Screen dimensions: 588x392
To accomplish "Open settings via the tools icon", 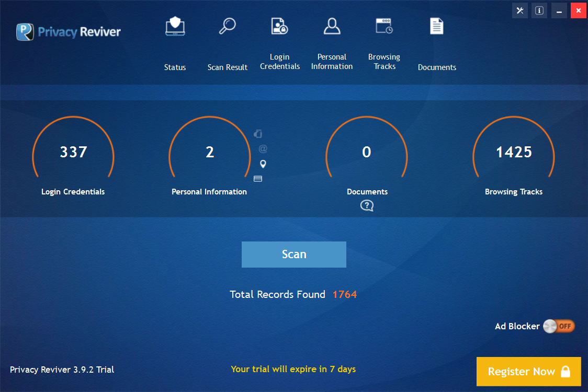I will click(520, 10).
